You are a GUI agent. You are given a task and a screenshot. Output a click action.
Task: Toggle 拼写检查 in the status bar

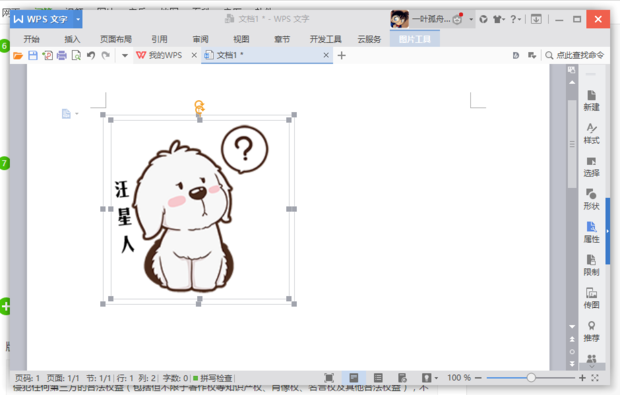213,378
